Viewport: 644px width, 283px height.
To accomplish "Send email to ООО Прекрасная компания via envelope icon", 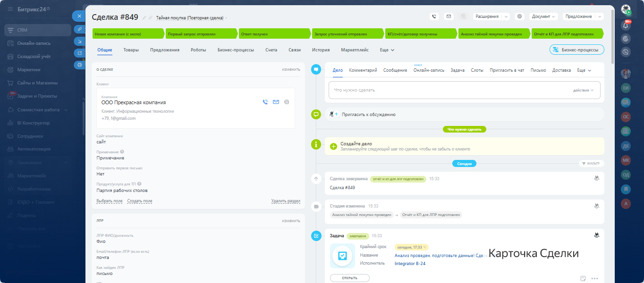I will click(276, 102).
